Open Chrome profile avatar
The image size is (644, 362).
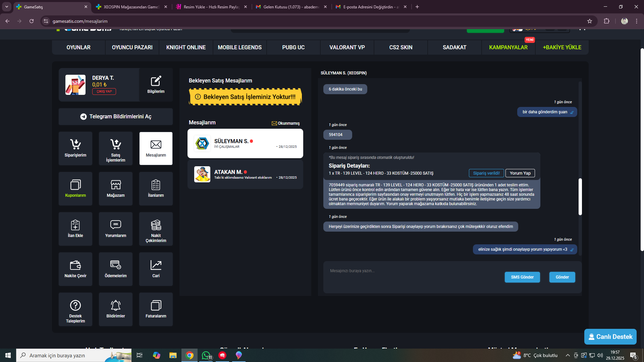point(625,21)
